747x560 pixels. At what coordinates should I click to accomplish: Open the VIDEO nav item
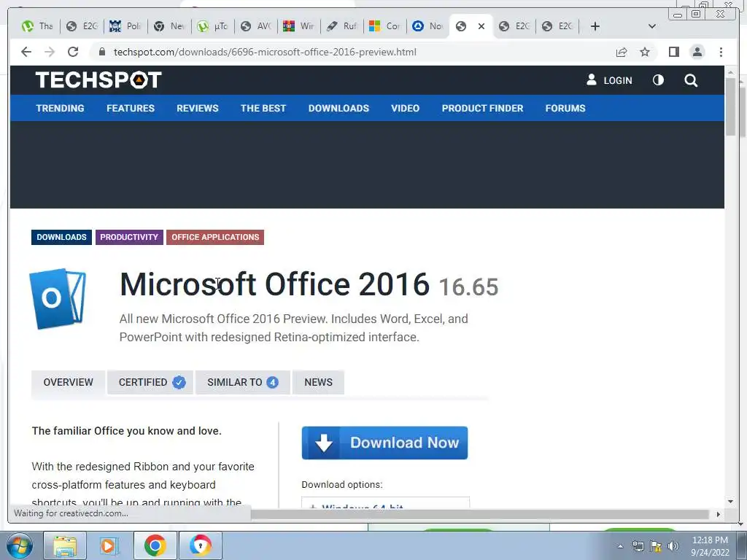click(406, 108)
